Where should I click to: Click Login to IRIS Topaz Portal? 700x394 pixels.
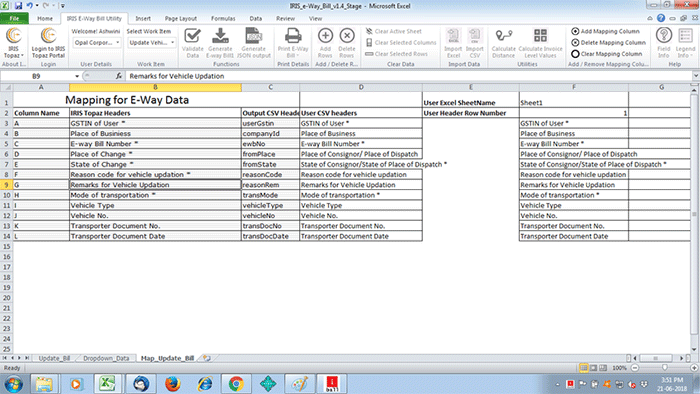48,43
